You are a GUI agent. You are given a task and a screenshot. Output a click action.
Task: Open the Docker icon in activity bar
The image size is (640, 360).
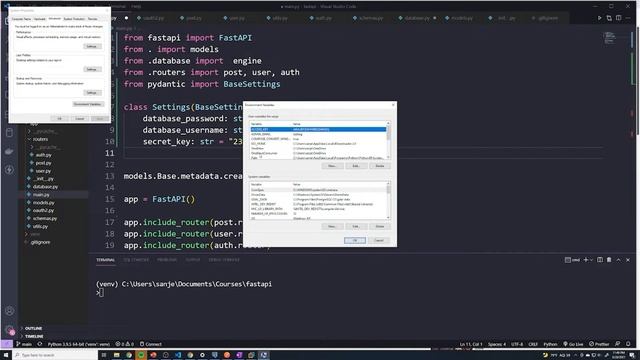9,151
